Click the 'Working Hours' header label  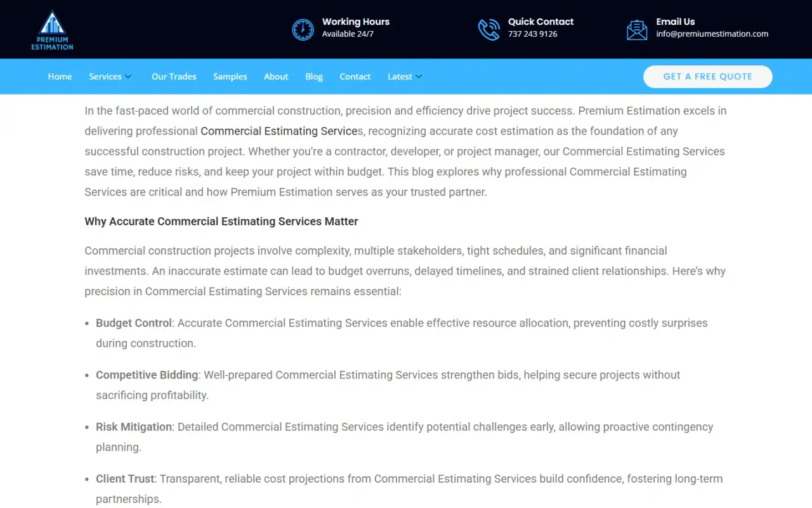pos(356,22)
